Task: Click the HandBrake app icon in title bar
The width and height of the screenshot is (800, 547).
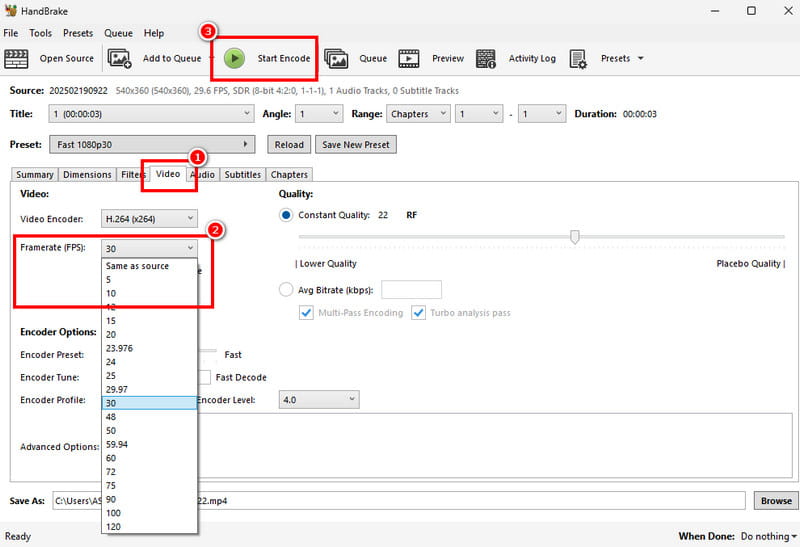Action: 10,10
